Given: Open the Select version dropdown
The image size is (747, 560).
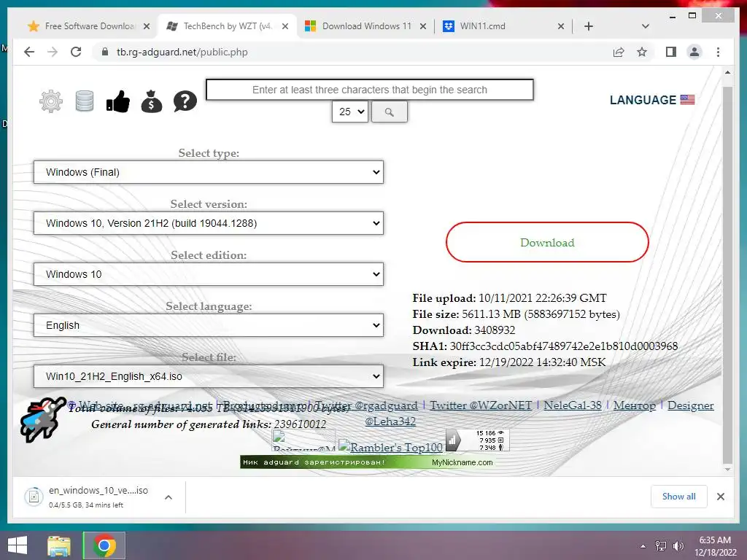Looking at the screenshot, I should click(x=209, y=223).
